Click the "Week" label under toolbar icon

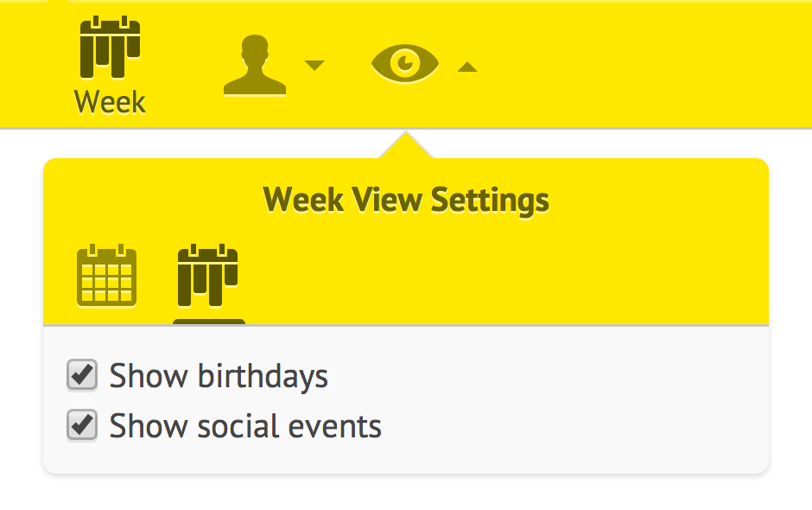(110, 102)
